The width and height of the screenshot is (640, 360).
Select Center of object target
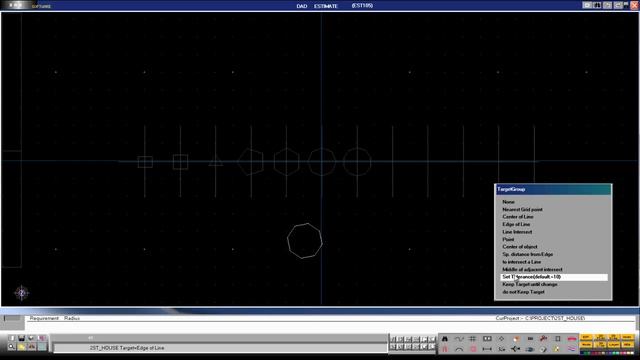click(x=520, y=247)
